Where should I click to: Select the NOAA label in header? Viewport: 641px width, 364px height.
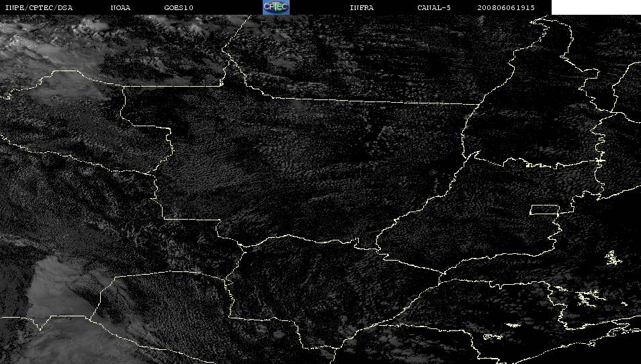coord(120,8)
